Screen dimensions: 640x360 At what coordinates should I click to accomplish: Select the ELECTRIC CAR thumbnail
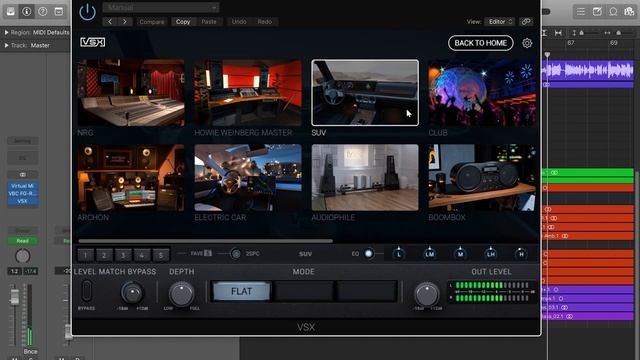tap(248, 178)
